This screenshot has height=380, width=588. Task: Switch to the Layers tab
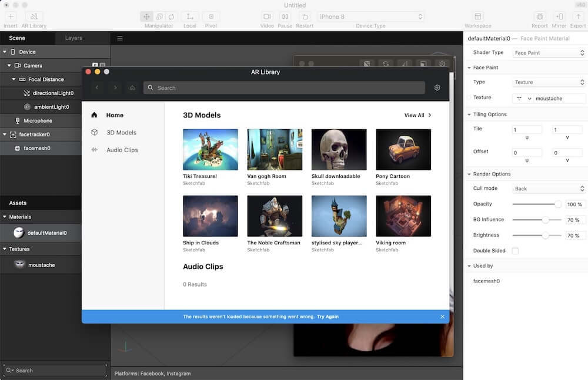[x=73, y=38]
